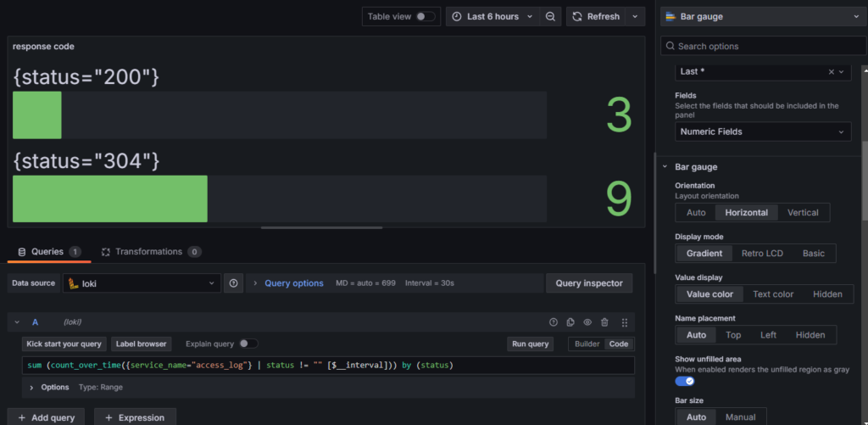
Task: Click the value 3 for status 200
Action: click(619, 115)
